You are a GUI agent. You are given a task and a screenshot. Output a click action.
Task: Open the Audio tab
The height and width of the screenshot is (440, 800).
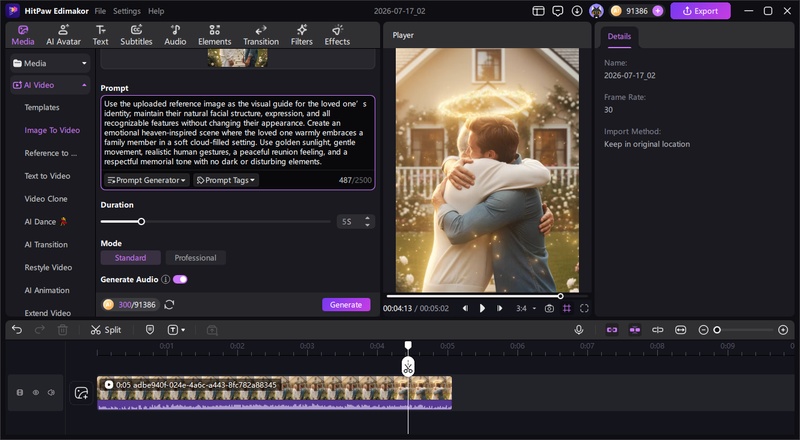coord(175,35)
